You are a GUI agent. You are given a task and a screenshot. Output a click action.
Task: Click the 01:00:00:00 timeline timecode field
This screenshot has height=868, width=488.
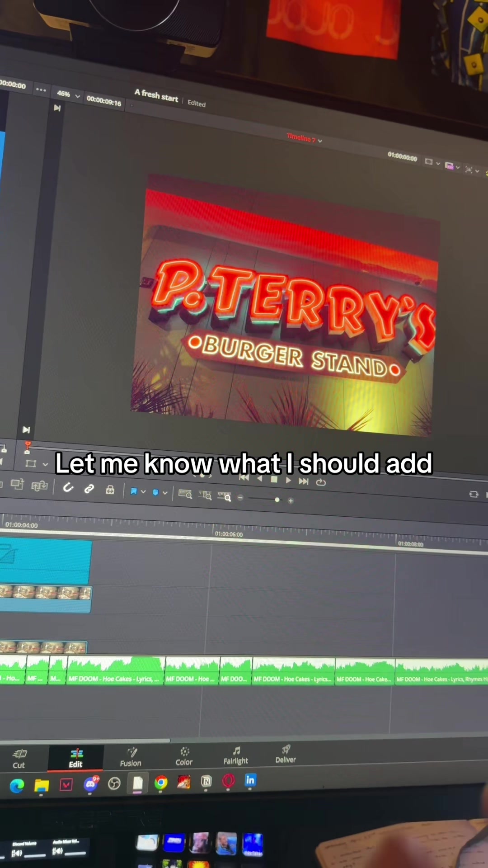[x=402, y=157]
